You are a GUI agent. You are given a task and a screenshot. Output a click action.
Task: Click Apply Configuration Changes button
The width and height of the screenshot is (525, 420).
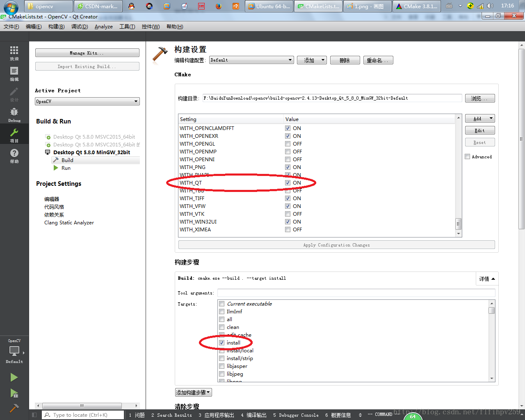click(x=337, y=245)
